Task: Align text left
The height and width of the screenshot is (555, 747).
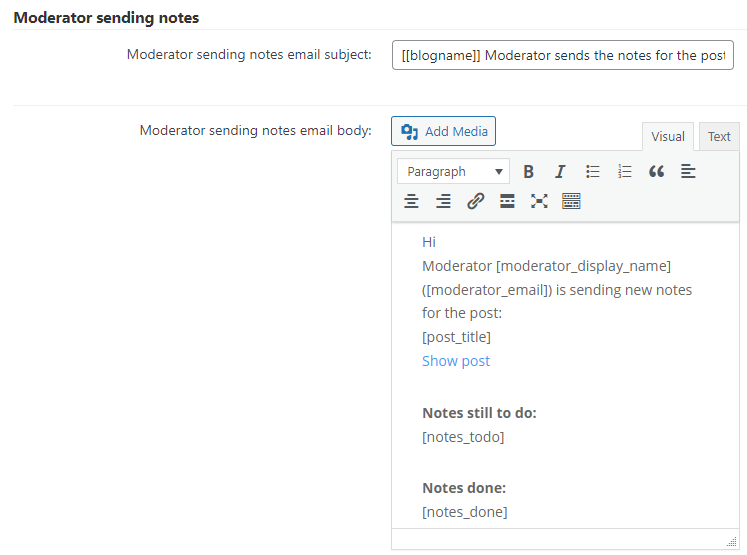Action: [688, 172]
